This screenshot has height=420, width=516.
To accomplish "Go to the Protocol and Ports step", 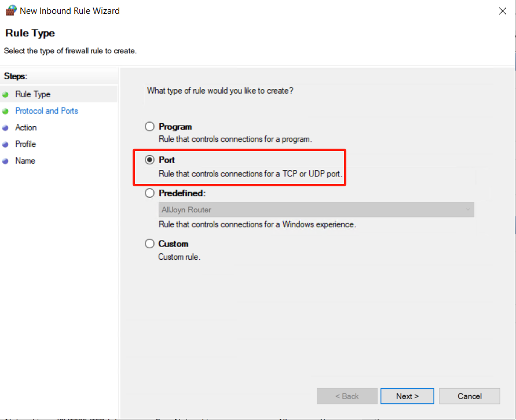I will click(x=46, y=111).
